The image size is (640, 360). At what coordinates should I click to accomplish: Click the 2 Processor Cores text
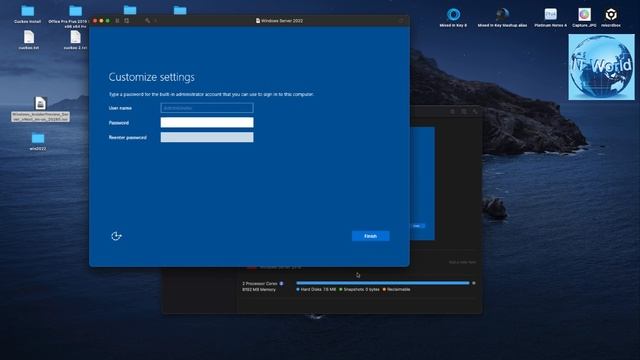tap(260, 283)
